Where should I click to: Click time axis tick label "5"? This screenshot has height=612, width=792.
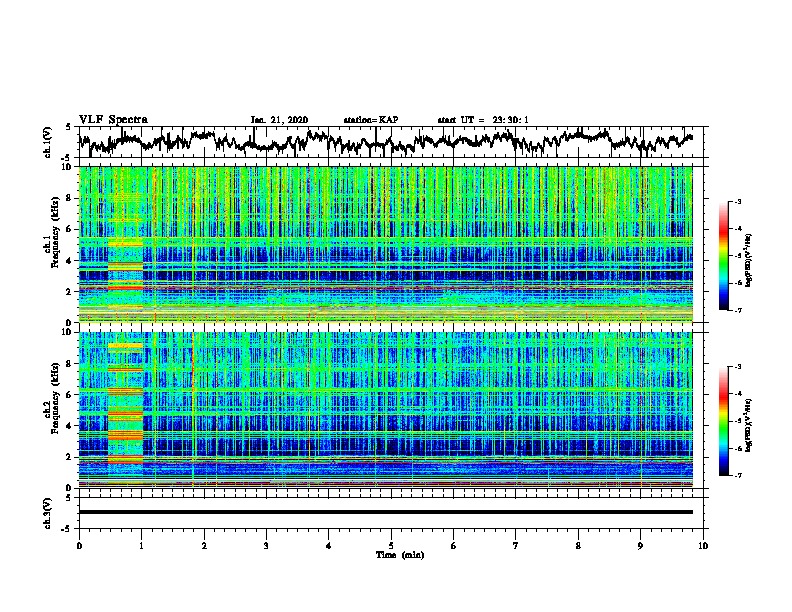coord(391,546)
